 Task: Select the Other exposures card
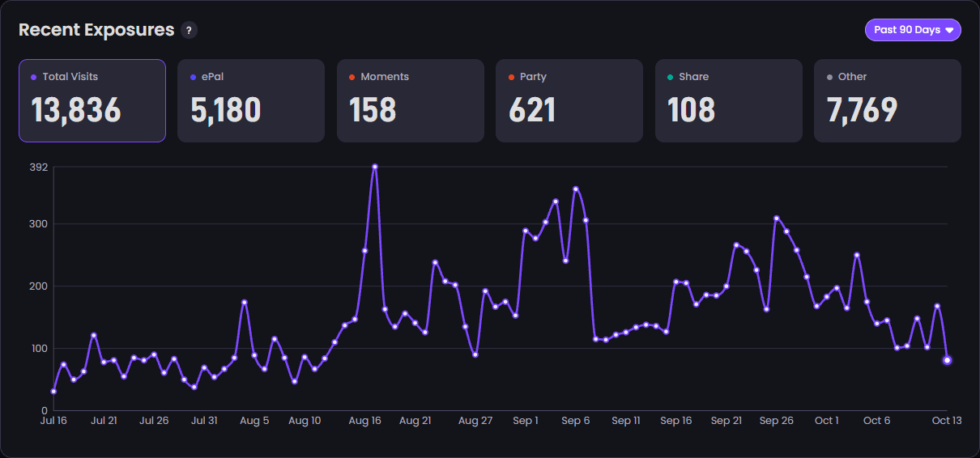(x=888, y=100)
